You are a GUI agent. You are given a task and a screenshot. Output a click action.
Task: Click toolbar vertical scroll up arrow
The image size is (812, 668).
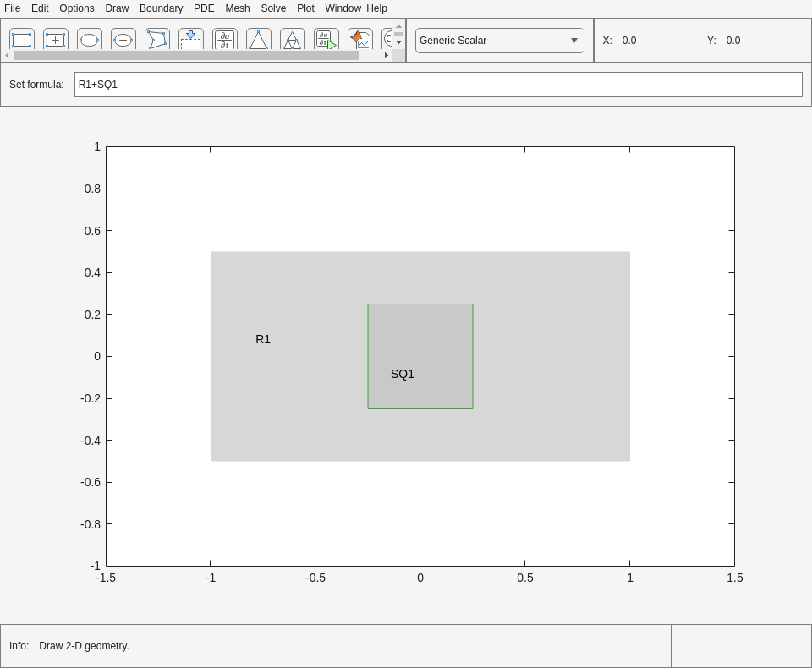398,26
